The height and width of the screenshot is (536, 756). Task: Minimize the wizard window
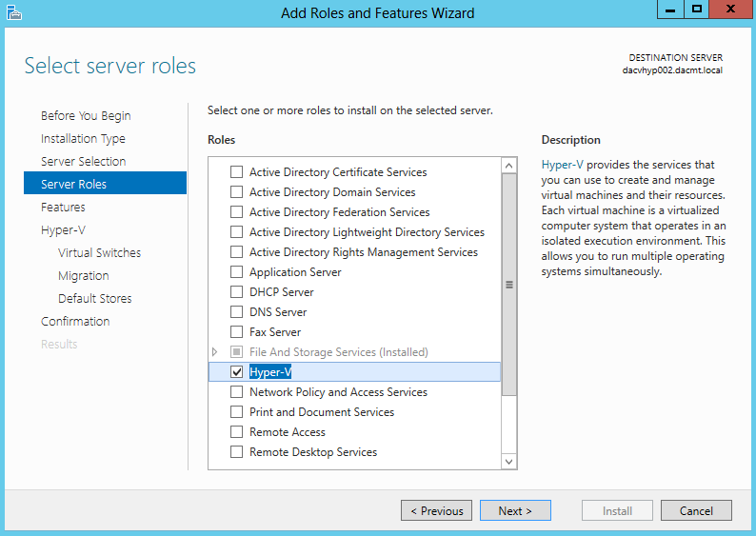pyautogui.click(x=670, y=10)
